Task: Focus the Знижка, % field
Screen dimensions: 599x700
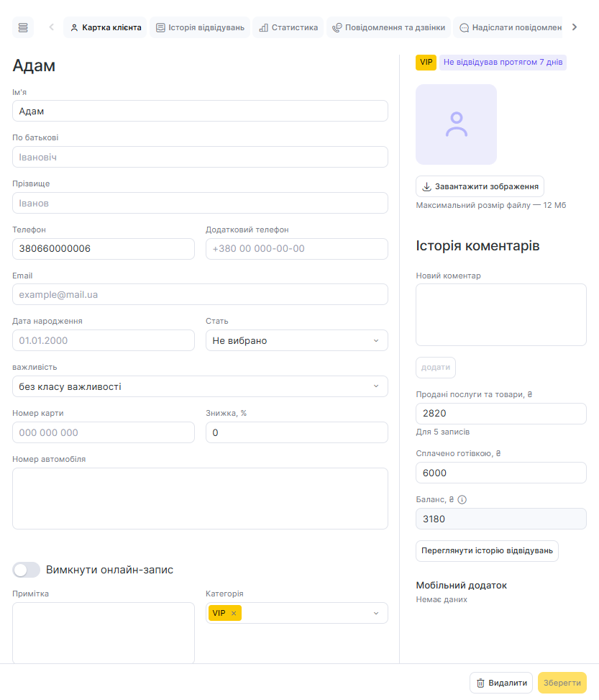Action: (296, 432)
